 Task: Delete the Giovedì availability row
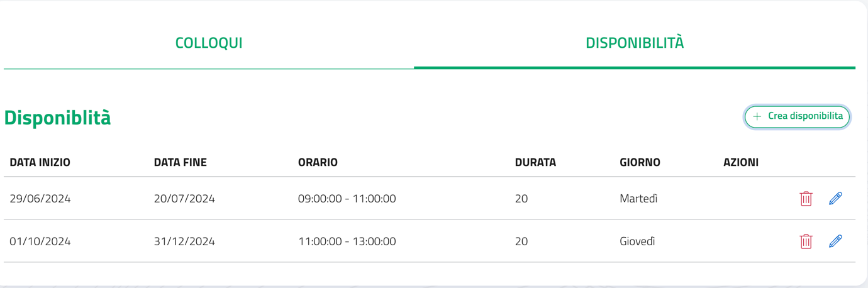(806, 241)
